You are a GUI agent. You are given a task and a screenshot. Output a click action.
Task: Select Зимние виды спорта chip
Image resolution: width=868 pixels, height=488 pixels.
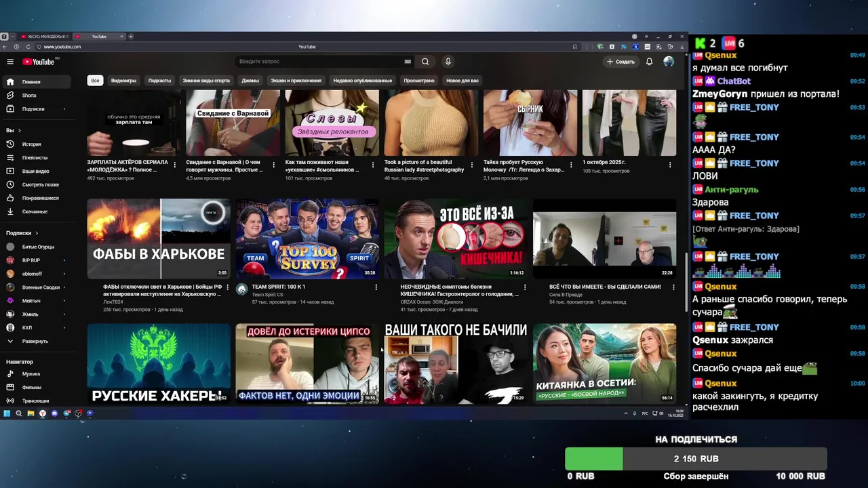(206, 81)
